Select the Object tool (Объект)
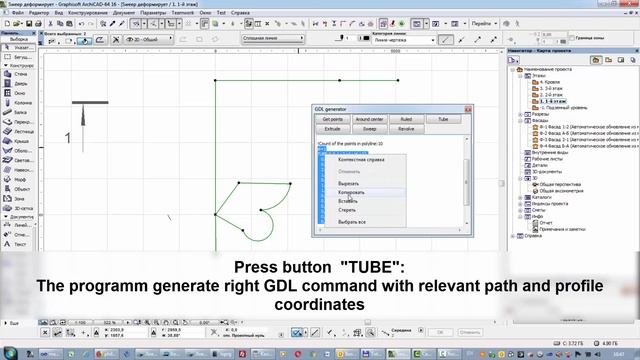 pyautogui.click(x=18, y=189)
